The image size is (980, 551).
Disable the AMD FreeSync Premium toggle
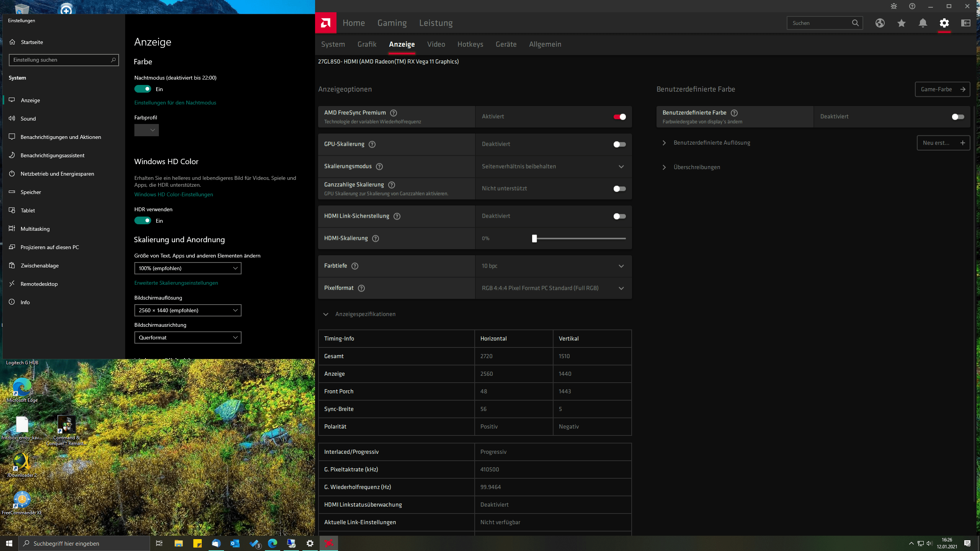click(x=619, y=117)
